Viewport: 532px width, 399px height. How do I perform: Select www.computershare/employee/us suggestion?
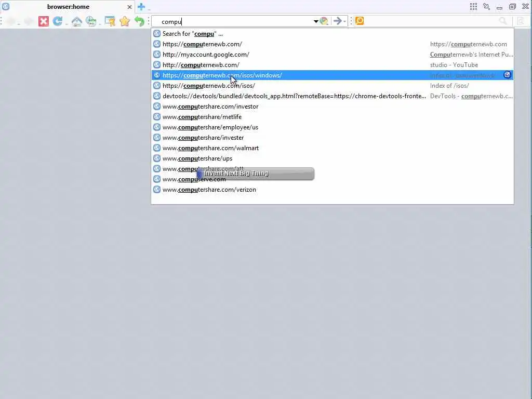(332, 127)
